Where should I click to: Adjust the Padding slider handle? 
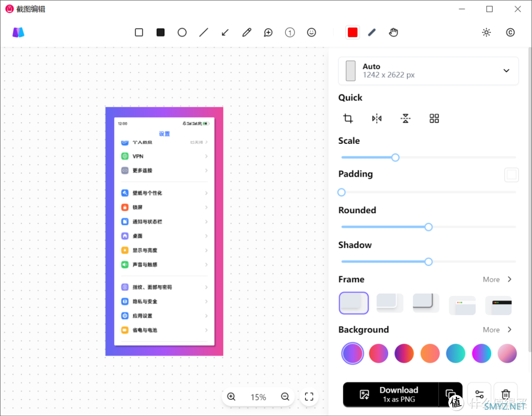pyautogui.click(x=342, y=192)
